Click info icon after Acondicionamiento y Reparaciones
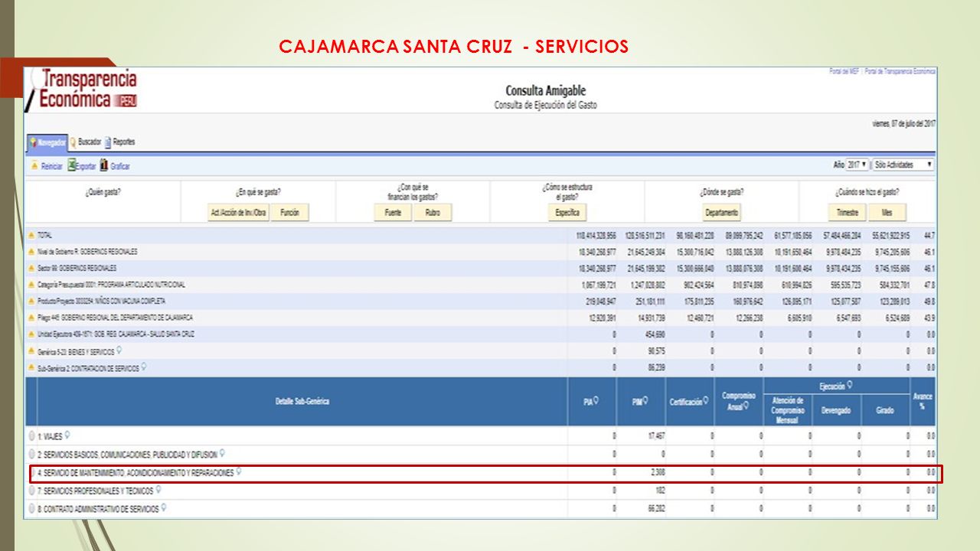Viewport: 980px width, 551px height. 239,471
